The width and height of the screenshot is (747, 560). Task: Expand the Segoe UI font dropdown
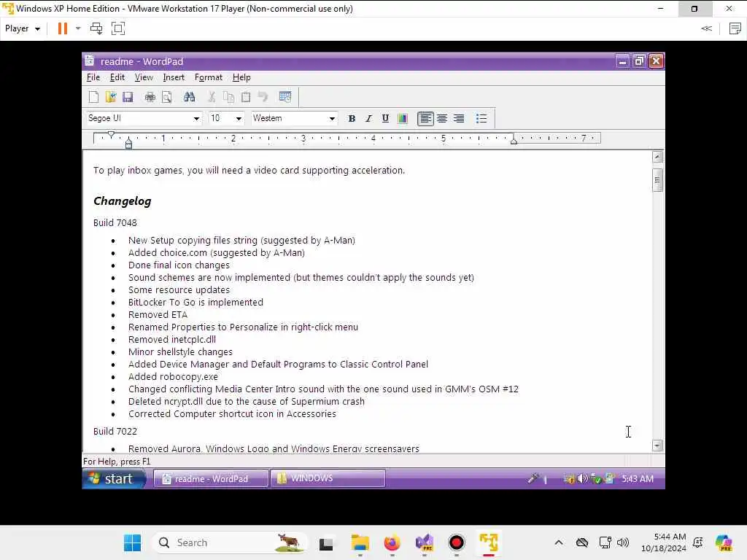click(x=196, y=119)
